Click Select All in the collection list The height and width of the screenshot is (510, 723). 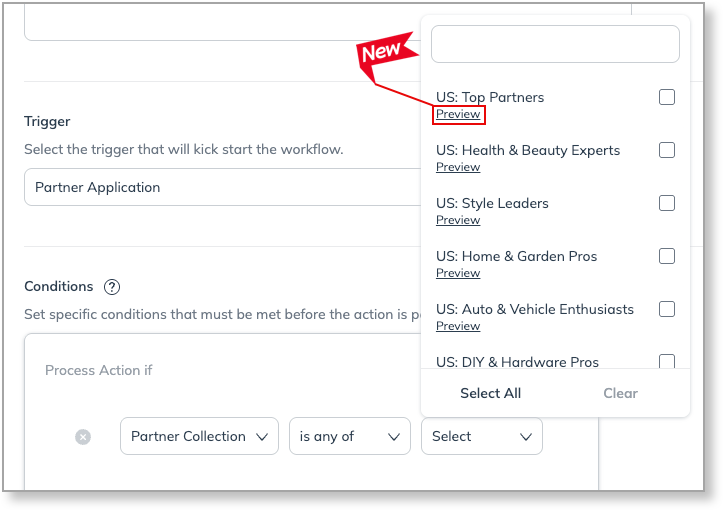(x=490, y=393)
